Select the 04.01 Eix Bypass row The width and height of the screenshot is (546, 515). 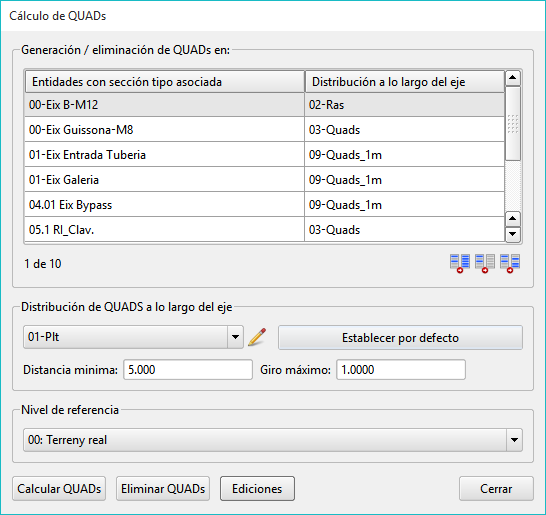(265, 205)
